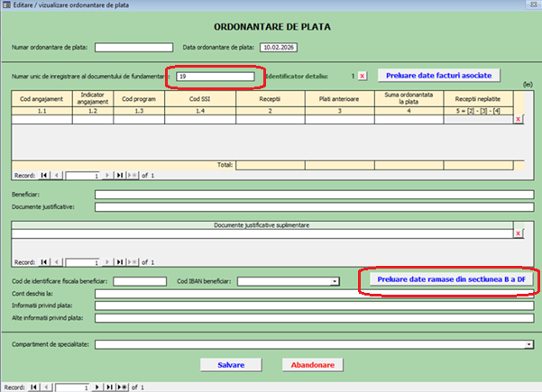Click the Cod program cell in table row
Screen dimensions: 542x392
coord(139,120)
